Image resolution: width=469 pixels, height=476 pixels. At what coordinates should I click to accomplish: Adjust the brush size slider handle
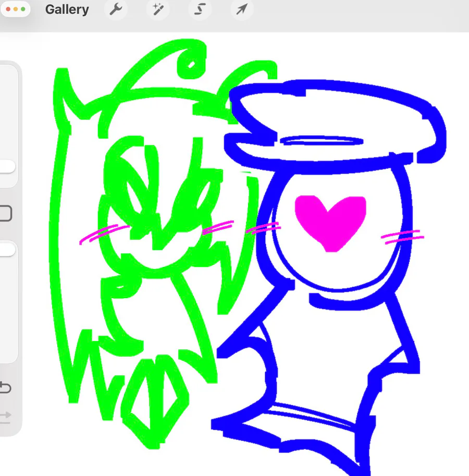[7, 166]
